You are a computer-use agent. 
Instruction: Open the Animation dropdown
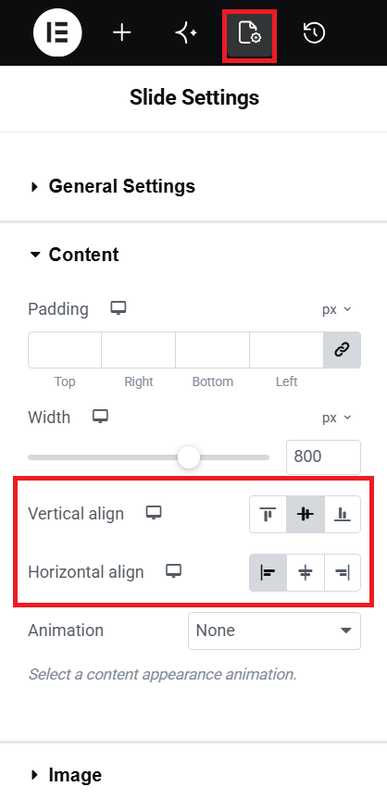[x=274, y=631]
